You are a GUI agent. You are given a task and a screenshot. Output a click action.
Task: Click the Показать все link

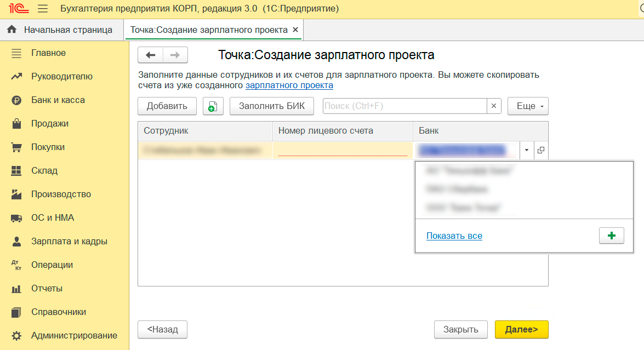coord(454,236)
